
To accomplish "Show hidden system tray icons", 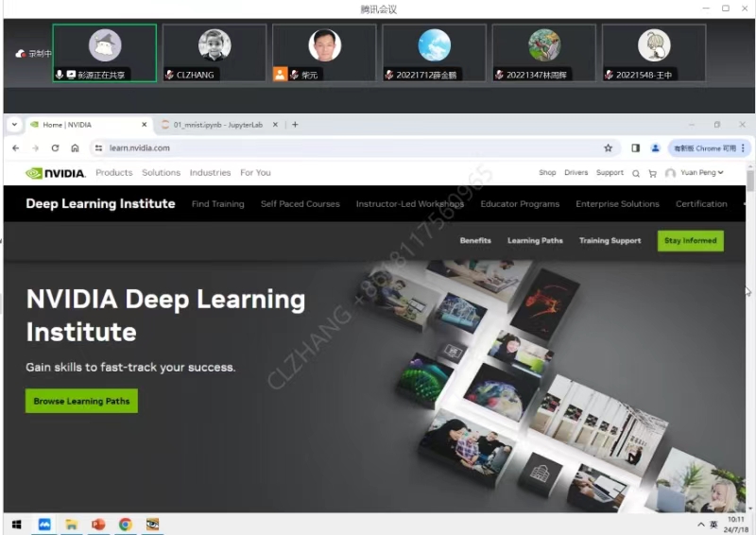I will [700, 525].
